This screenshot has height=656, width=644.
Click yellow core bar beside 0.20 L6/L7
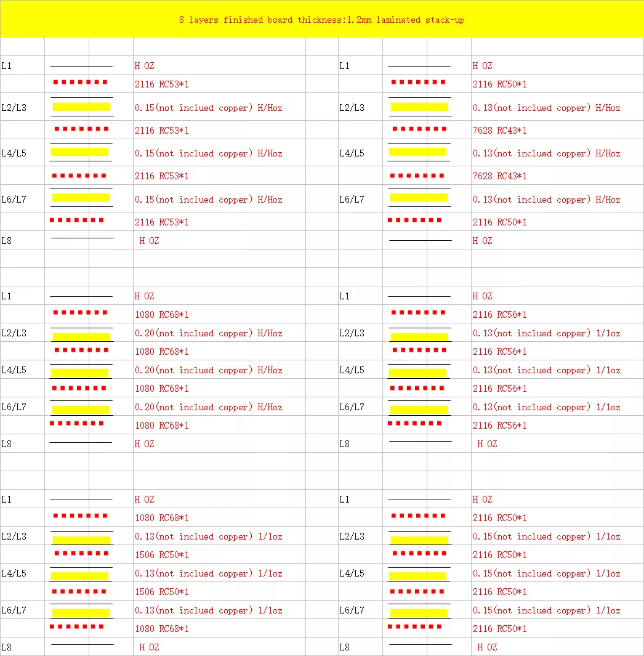[81, 410]
